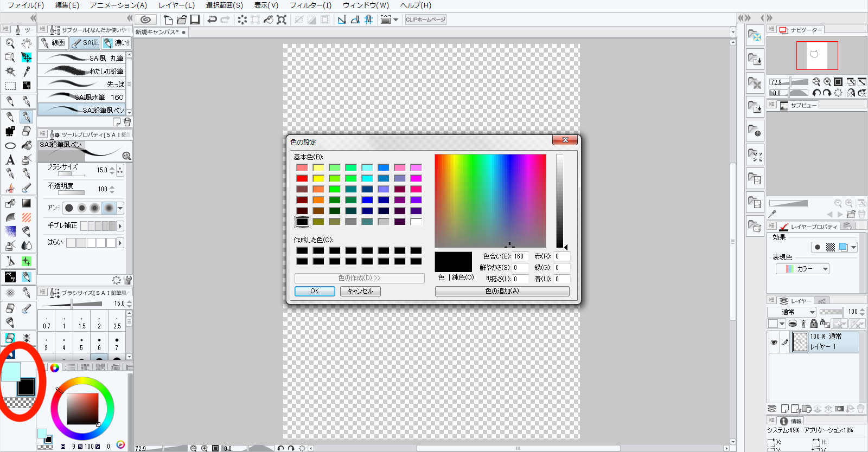Viewport: 868px width, 452px height.
Task: Open the color wheel palette tab
Action: [x=54, y=368]
